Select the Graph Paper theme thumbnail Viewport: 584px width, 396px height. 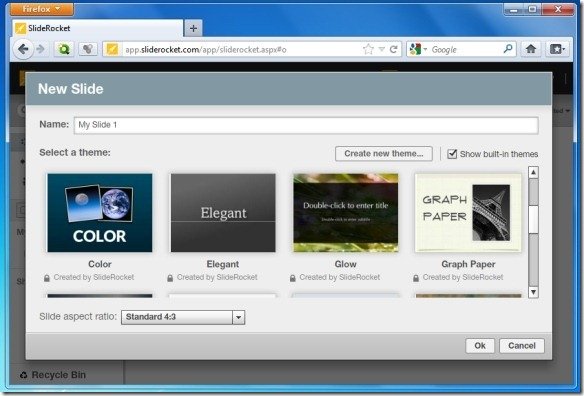[x=468, y=213]
